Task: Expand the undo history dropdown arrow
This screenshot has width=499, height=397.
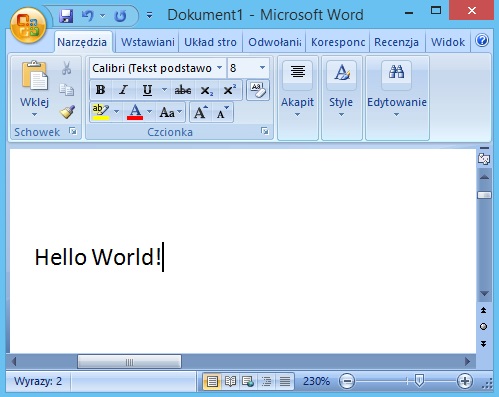Action: click(102, 16)
